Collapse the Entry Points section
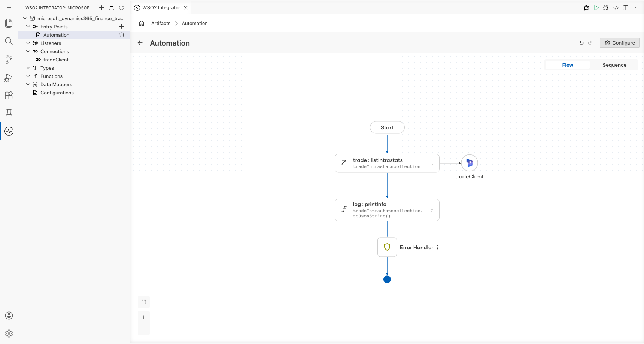This screenshot has width=644, height=344. click(28, 27)
